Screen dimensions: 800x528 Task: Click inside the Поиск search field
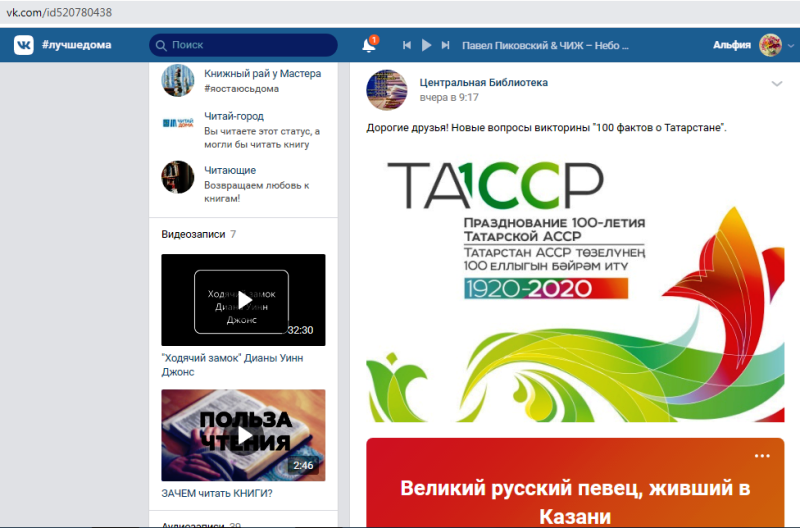(x=250, y=45)
